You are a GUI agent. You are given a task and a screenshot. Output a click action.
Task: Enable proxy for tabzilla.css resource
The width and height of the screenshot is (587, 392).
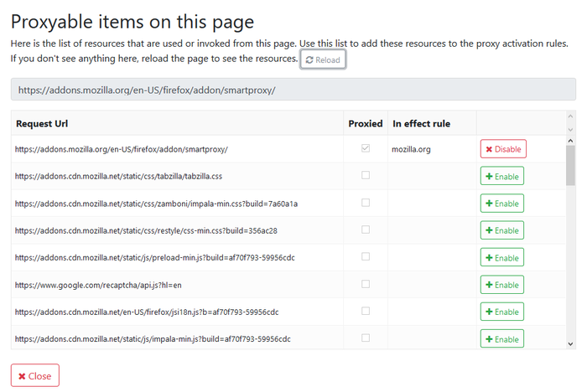click(x=501, y=176)
